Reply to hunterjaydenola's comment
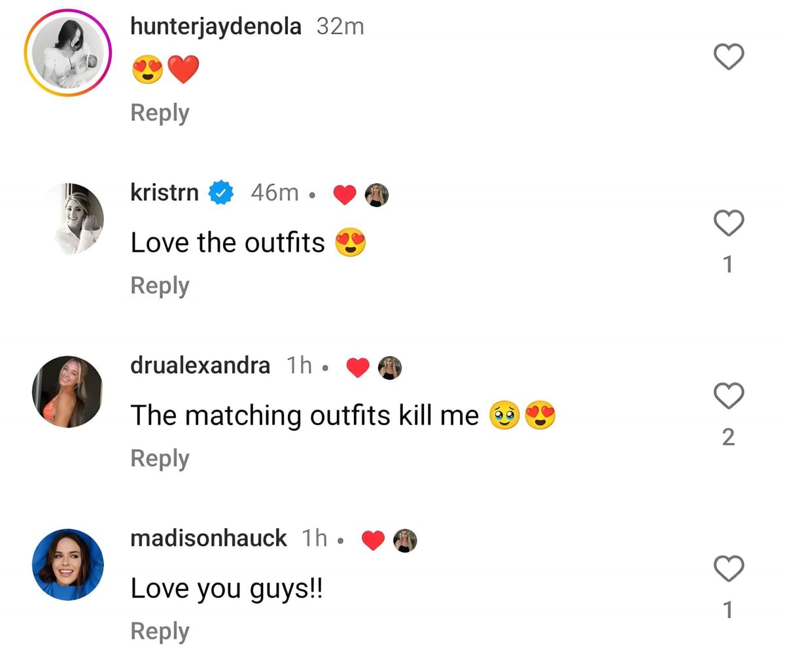 [x=159, y=112]
